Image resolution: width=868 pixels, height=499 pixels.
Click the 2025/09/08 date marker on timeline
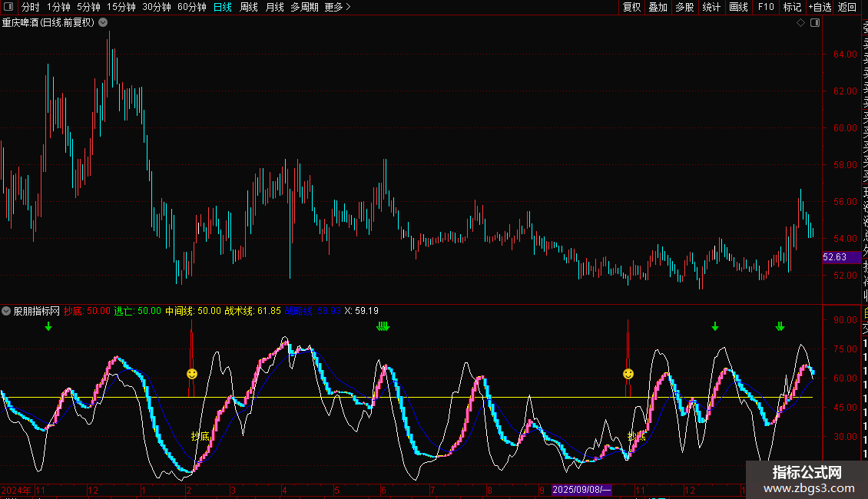(x=582, y=490)
